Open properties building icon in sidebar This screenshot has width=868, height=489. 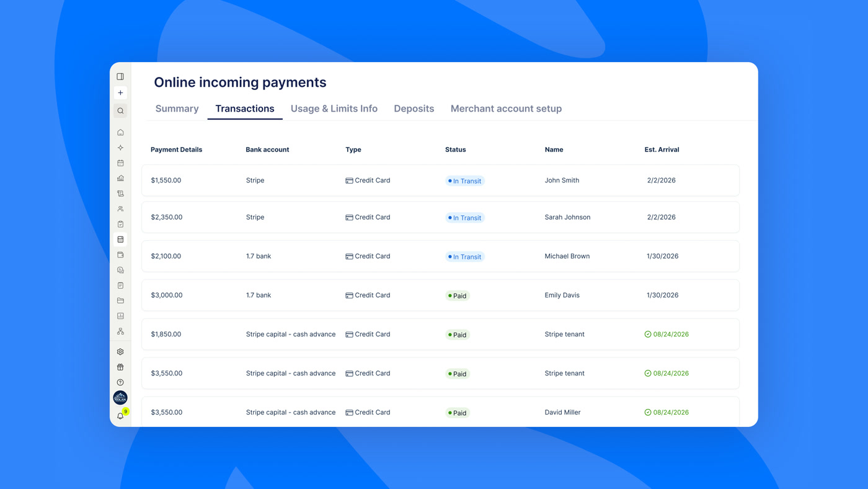(x=120, y=178)
